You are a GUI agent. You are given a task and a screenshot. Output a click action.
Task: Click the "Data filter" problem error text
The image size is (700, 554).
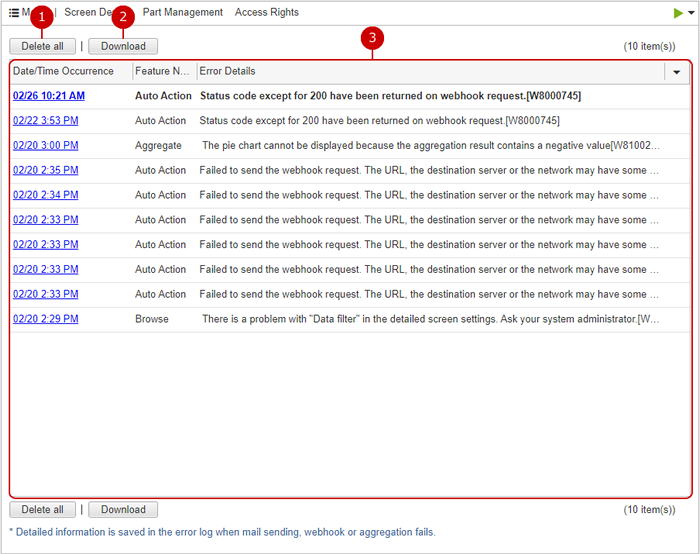click(431, 319)
